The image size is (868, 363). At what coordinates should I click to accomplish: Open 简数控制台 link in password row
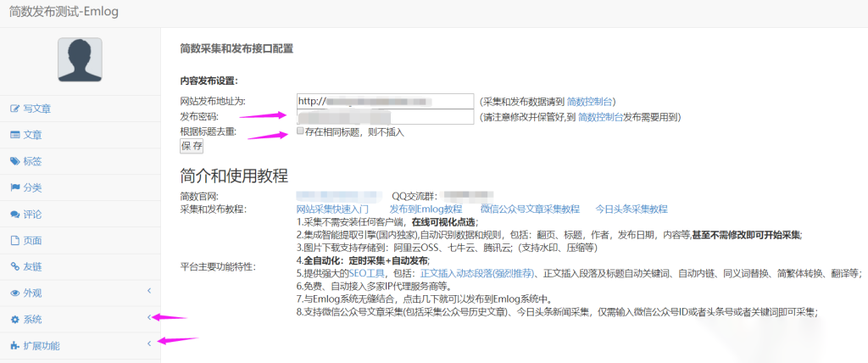601,117
